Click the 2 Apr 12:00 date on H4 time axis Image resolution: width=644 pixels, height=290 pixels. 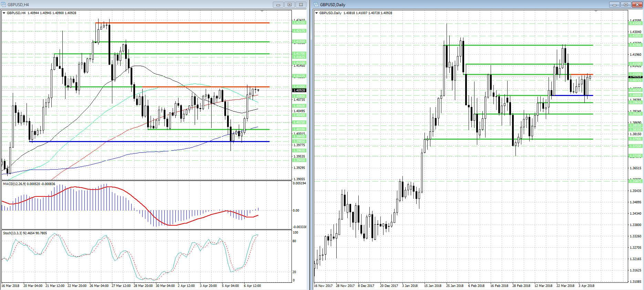pyautogui.click(x=186, y=286)
